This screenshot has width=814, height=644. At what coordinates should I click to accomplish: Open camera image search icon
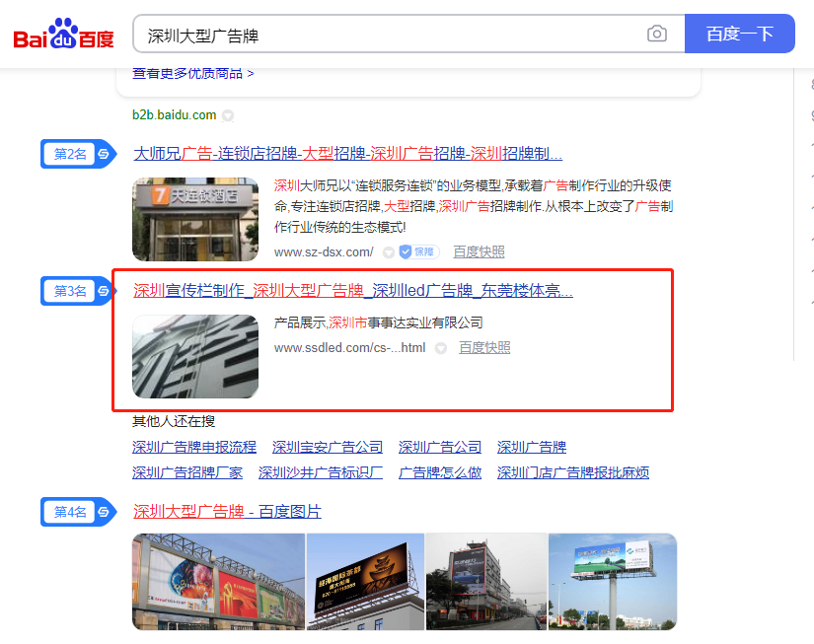[x=657, y=34]
